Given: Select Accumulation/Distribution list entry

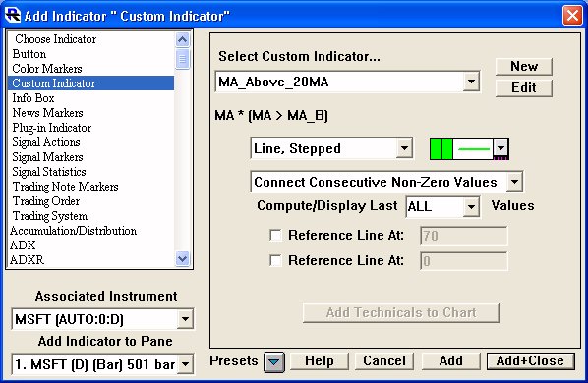Looking at the screenshot, I should [90, 231].
